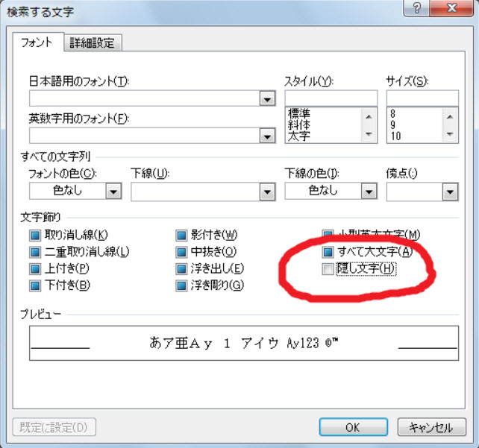Toggle the 上付き checkbox
The width and height of the screenshot is (479, 448).
(34, 268)
